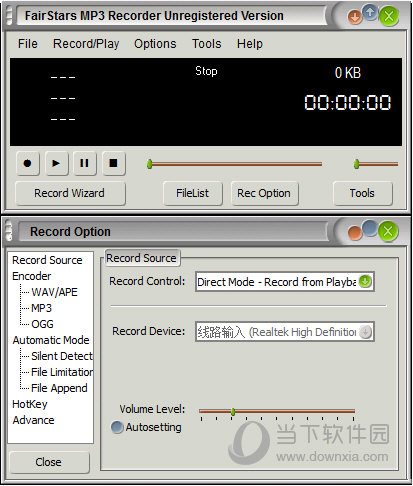Select WAV/APE under Encoder

click(54, 292)
